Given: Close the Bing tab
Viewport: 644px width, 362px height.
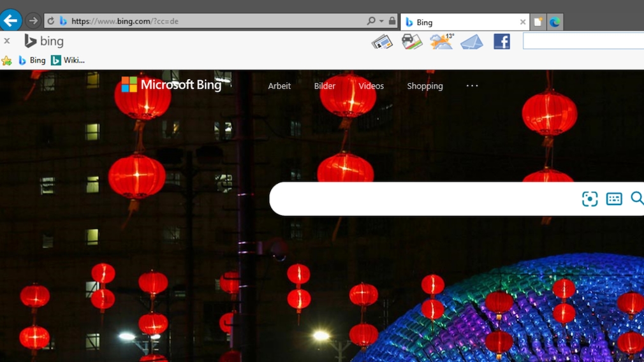Looking at the screenshot, I should pos(523,22).
